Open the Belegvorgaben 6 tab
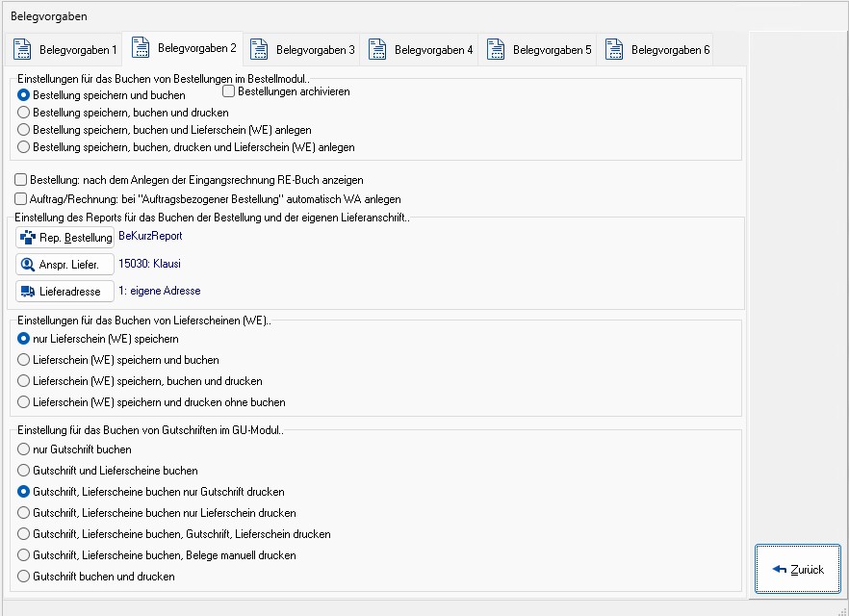Image resolution: width=849 pixels, height=616 pixels. point(656,50)
